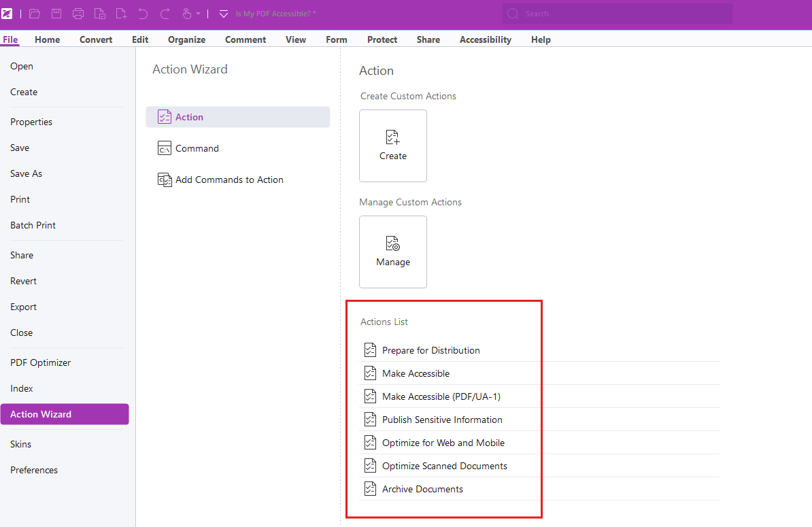Click the undo arrow icon

[x=143, y=14]
